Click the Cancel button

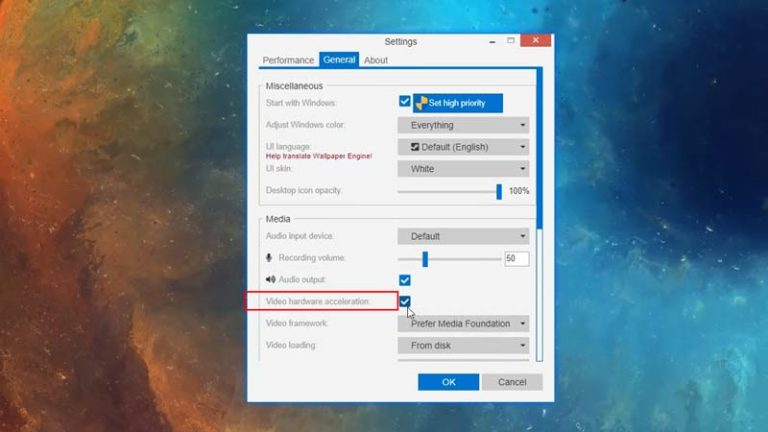click(512, 382)
